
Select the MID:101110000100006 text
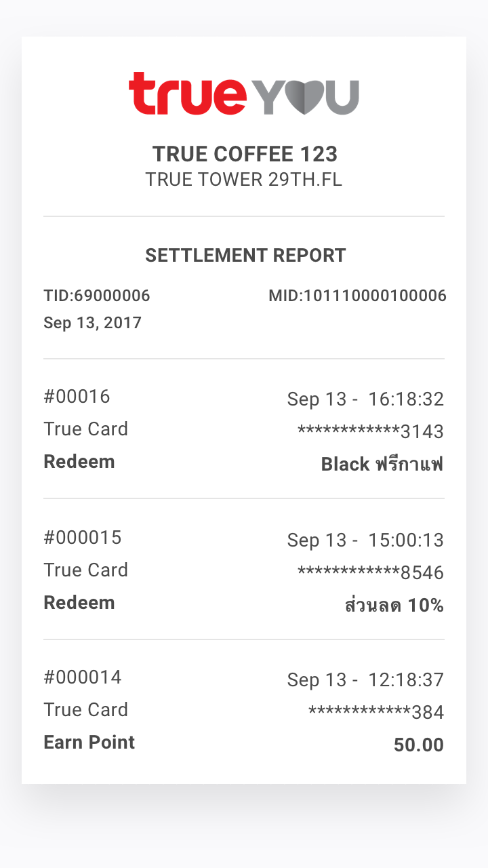pyautogui.click(x=357, y=296)
